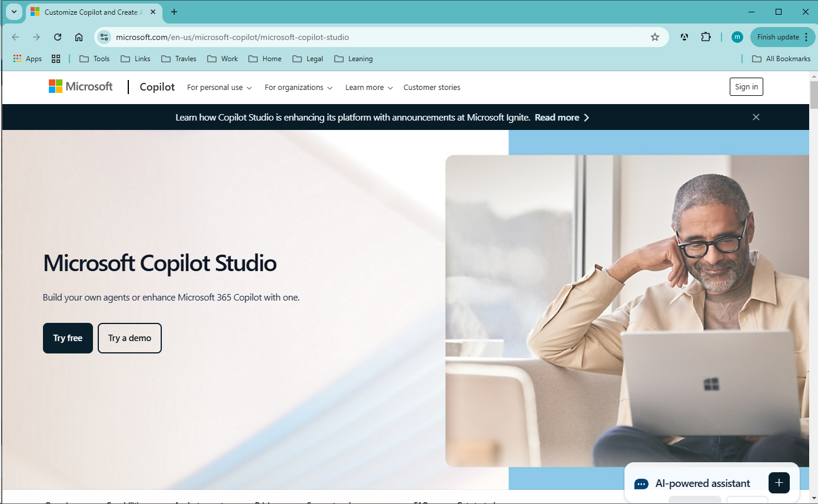Expand the For organizations menu
818x504 pixels.
click(x=298, y=88)
